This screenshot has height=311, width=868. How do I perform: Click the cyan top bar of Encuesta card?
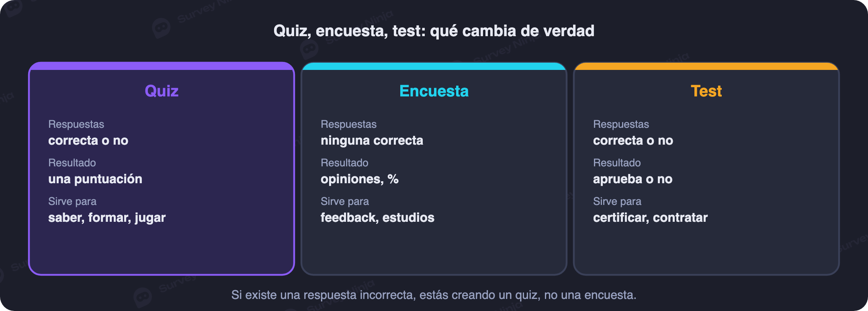[x=434, y=66]
